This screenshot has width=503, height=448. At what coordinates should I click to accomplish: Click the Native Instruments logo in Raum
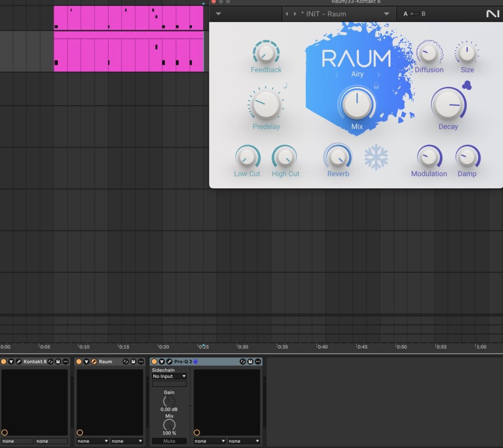pos(493,14)
